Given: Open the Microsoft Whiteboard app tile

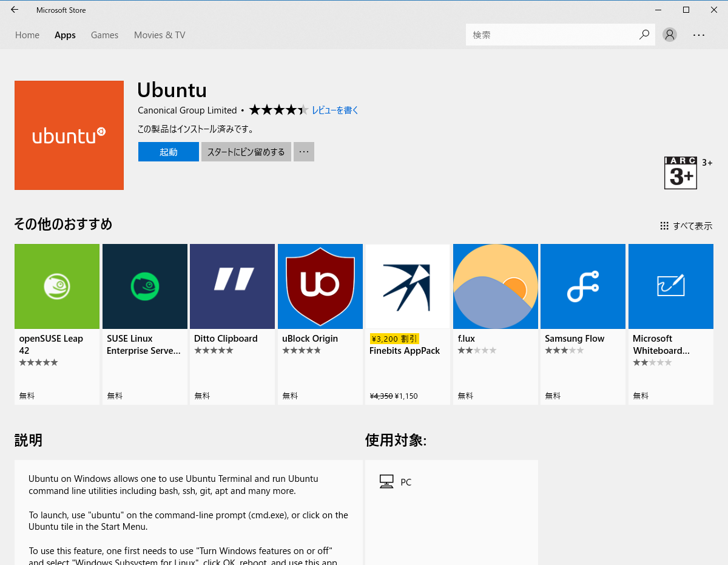Looking at the screenshot, I should 670,286.
